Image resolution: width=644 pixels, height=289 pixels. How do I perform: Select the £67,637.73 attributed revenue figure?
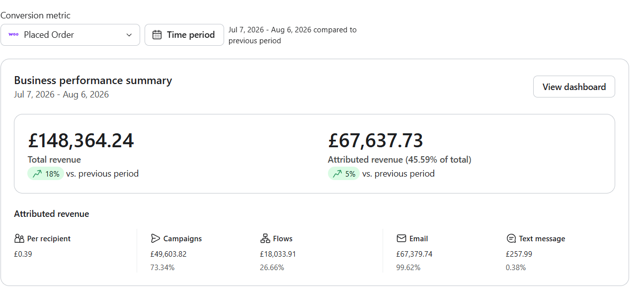376,141
